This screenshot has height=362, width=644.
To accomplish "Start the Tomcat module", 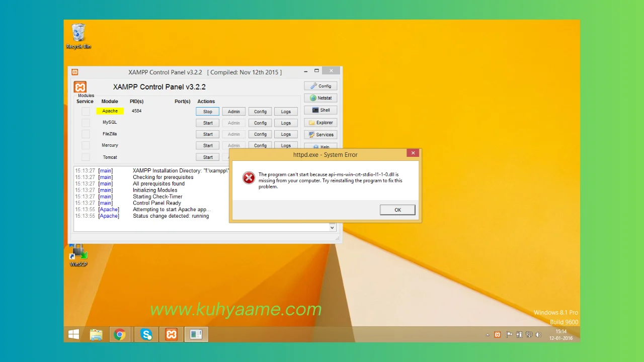I will pos(208,157).
